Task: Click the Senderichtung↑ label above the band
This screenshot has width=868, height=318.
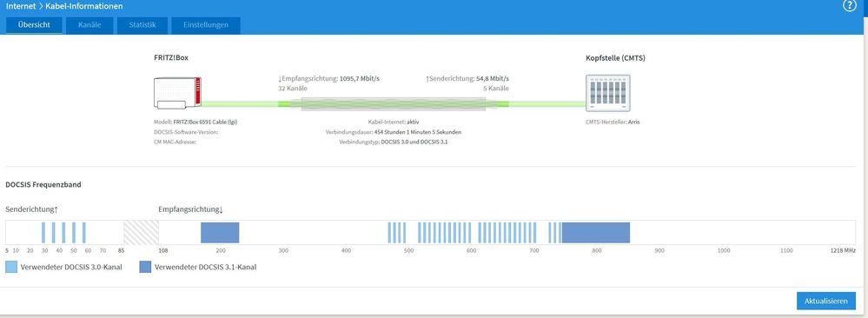Action: click(31, 209)
